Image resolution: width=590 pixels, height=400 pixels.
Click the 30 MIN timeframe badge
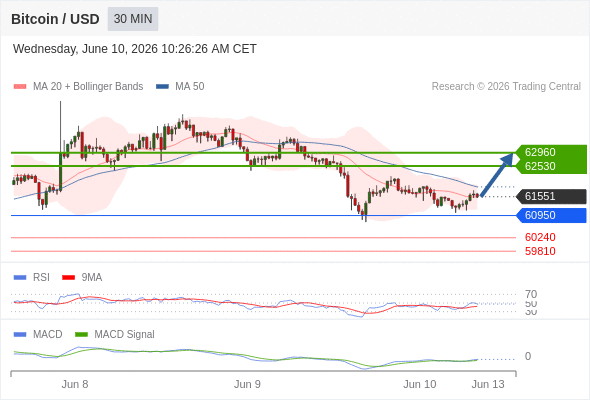(133, 19)
